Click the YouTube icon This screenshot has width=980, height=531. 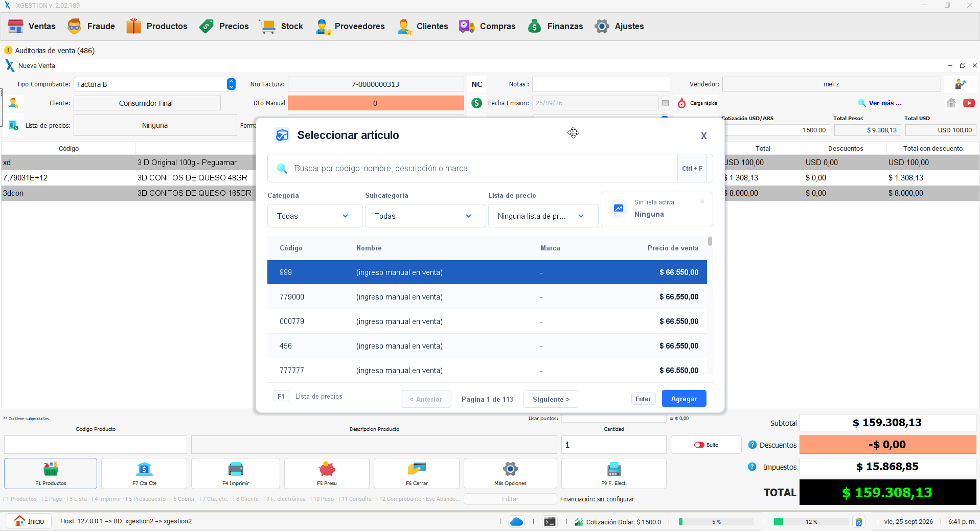969,103
